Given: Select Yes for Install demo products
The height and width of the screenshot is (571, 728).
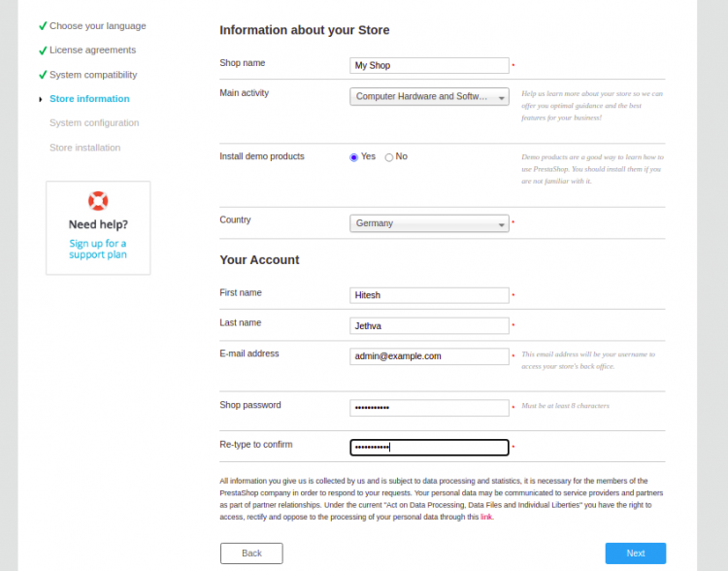Looking at the screenshot, I should point(353,157).
